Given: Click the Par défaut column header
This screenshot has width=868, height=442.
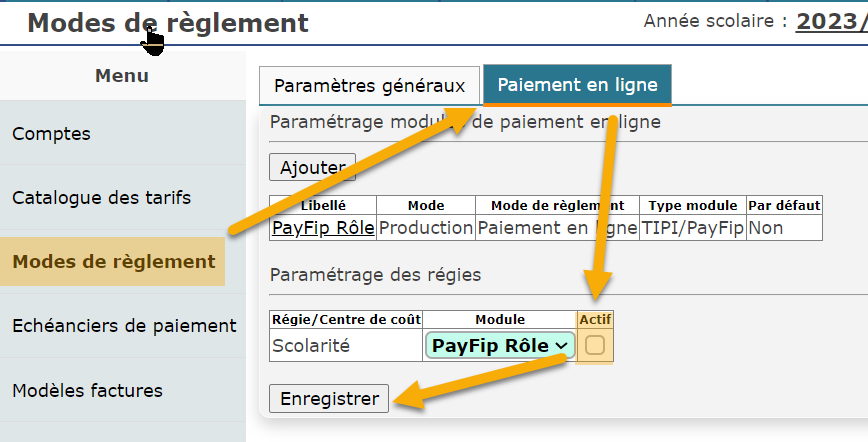Looking at the screenshot, I should (x=784, y=205).
